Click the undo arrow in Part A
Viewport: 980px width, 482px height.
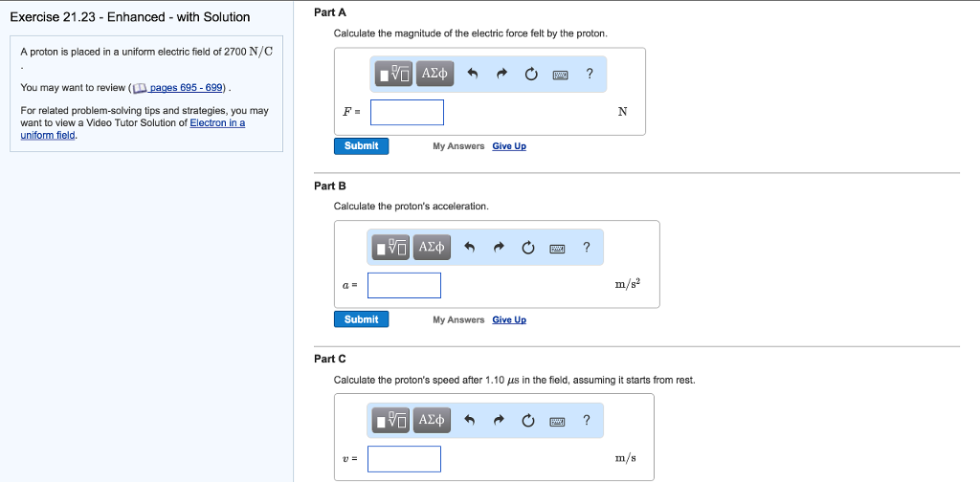(x=472, y=74)
